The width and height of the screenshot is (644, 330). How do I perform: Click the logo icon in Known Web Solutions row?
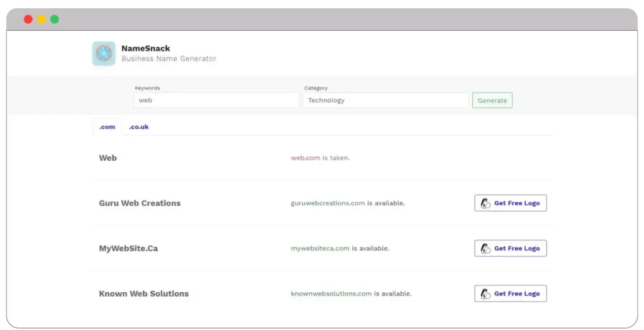(x=486, y=294)
